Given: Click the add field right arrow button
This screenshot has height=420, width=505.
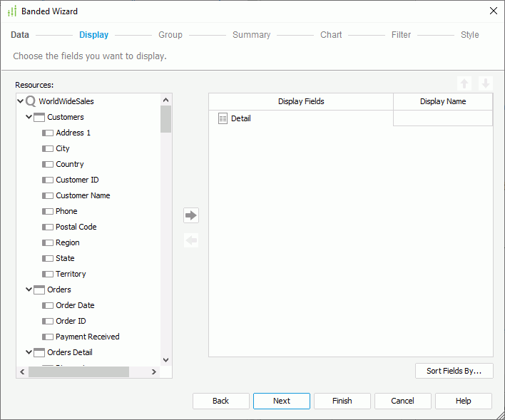Looking at the screenshot, I should (190, 215).
